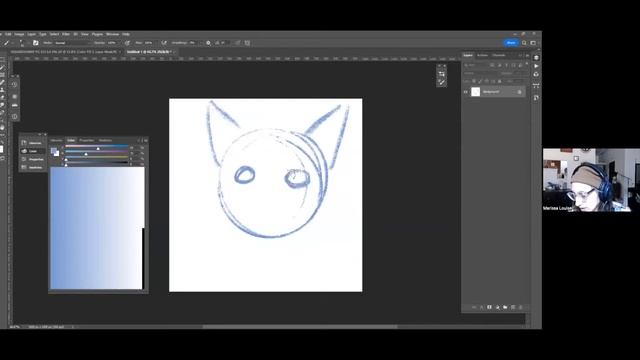Open smoothing options gear
This screenshot has width=640, height=360.
pyautogui.click(x=208, y=43)
